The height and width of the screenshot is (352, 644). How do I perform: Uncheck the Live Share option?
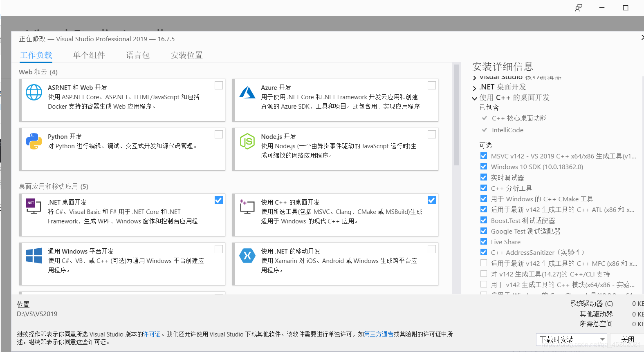[484, 241]
